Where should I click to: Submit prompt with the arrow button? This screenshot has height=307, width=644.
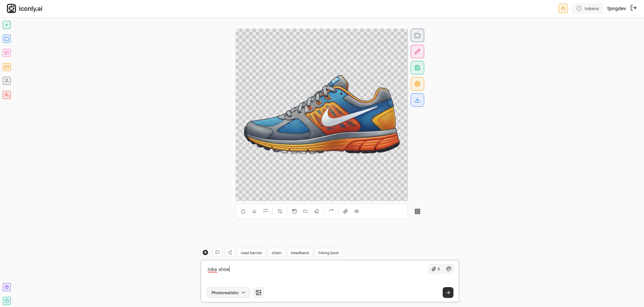click(x=448, y=293)
